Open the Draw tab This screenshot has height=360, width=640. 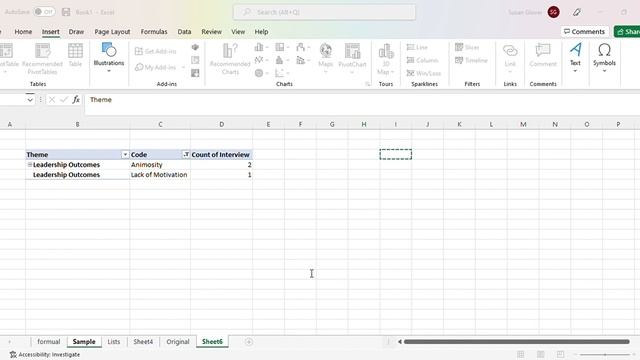point(76,31)
